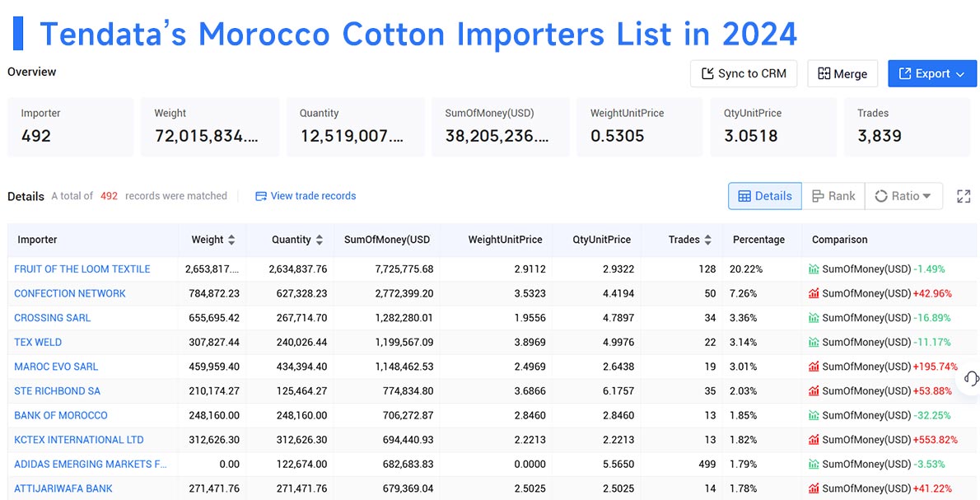Click the chart icon in STE RICHBOND SA row
Viewport: 980px width, 500px height.
(x=814, y=391)
